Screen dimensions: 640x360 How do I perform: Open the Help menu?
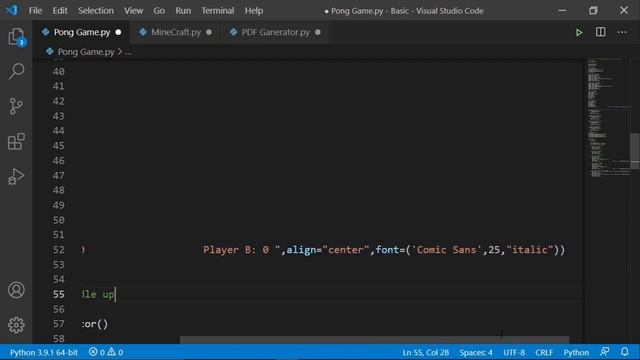click(253, 11)
